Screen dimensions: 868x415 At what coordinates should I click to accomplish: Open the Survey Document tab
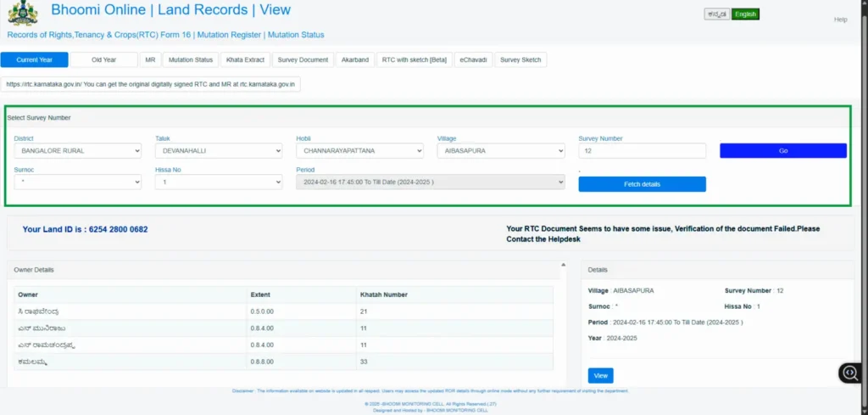click(303, 60)
